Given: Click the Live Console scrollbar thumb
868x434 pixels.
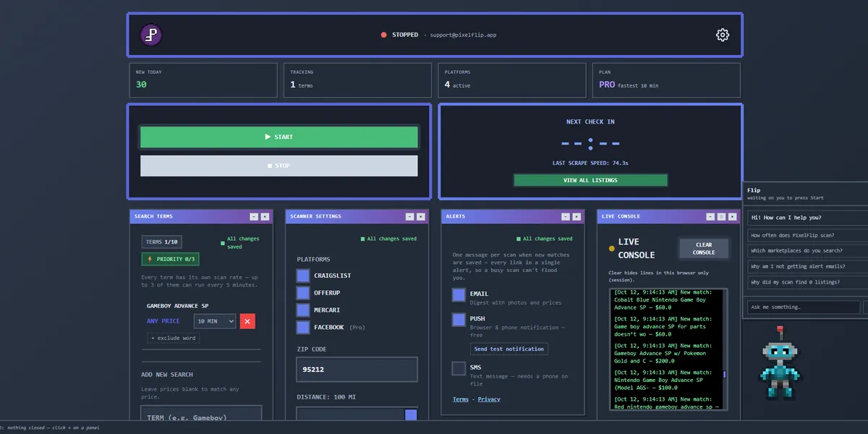Looking at the screenshot, I should tap(725, 374).
